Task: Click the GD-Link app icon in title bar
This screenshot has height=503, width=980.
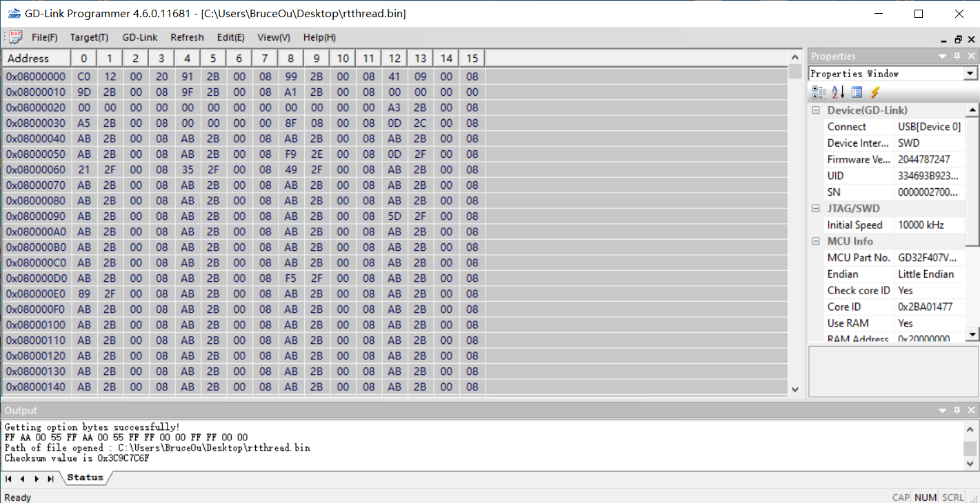Action: coord(14,13)
